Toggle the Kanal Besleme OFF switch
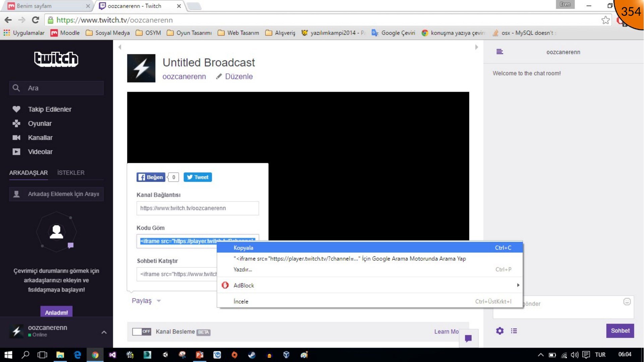 click(x=141, y=331)
